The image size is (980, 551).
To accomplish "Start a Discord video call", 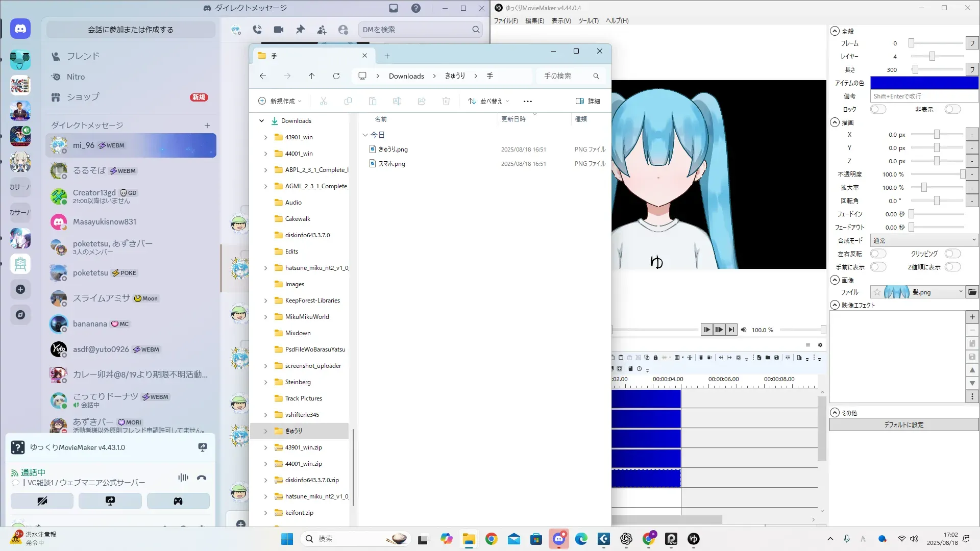I will (x=279, y=30).
